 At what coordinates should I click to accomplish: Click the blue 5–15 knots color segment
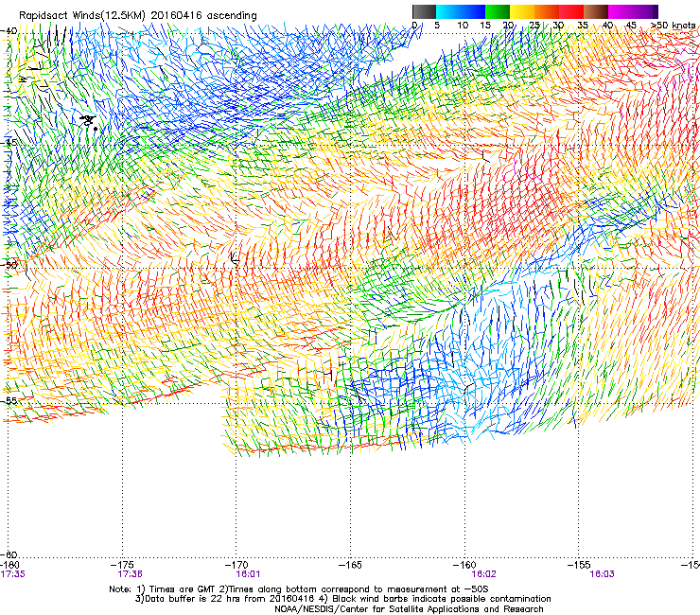[461, 11]
